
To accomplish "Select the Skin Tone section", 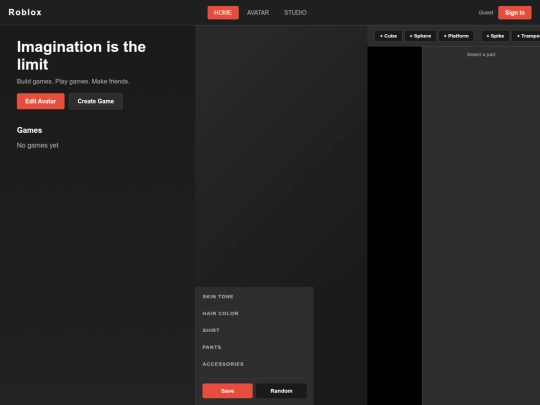I will coord(218,297).
